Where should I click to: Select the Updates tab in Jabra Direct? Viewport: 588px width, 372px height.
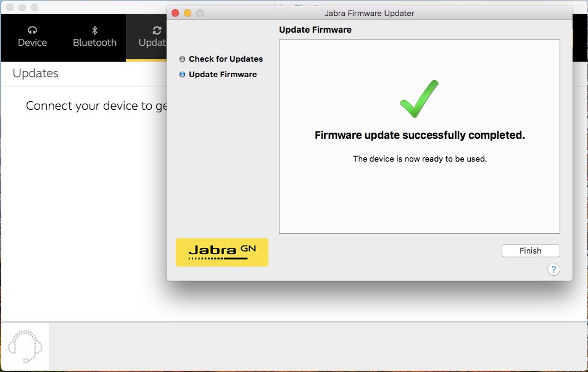point(147,37)
